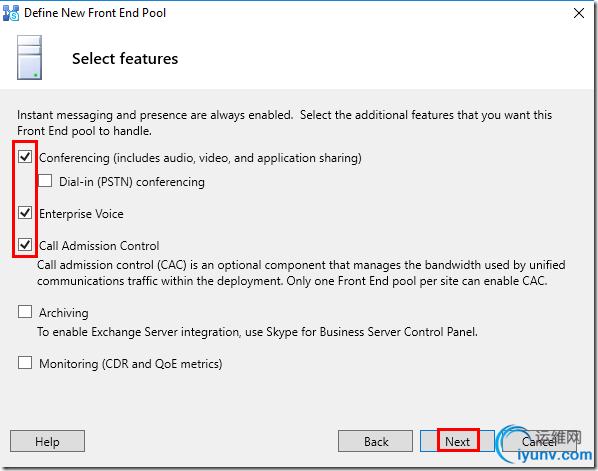The height and width of the screenshot is (471, 598).
Task: Click the Select features heading
Action: point(125,59)
